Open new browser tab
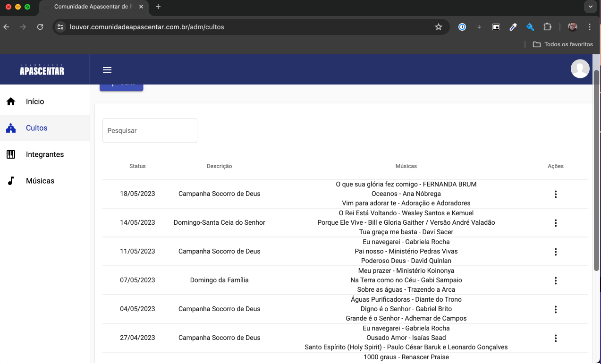 point(158,7)
